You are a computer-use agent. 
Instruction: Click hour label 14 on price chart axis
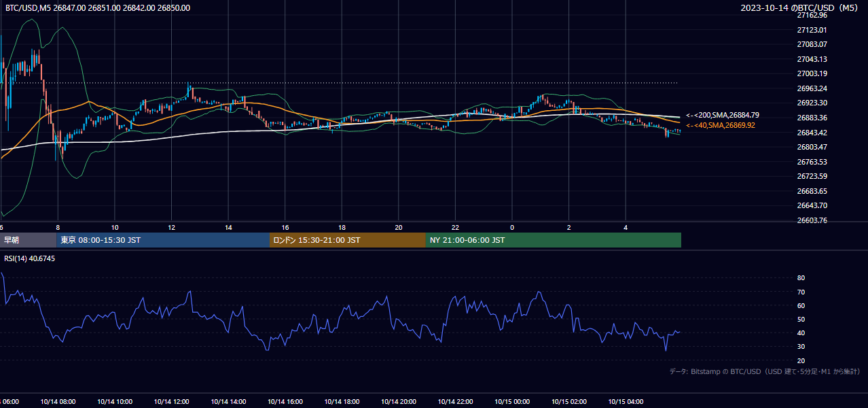[228, 227]
